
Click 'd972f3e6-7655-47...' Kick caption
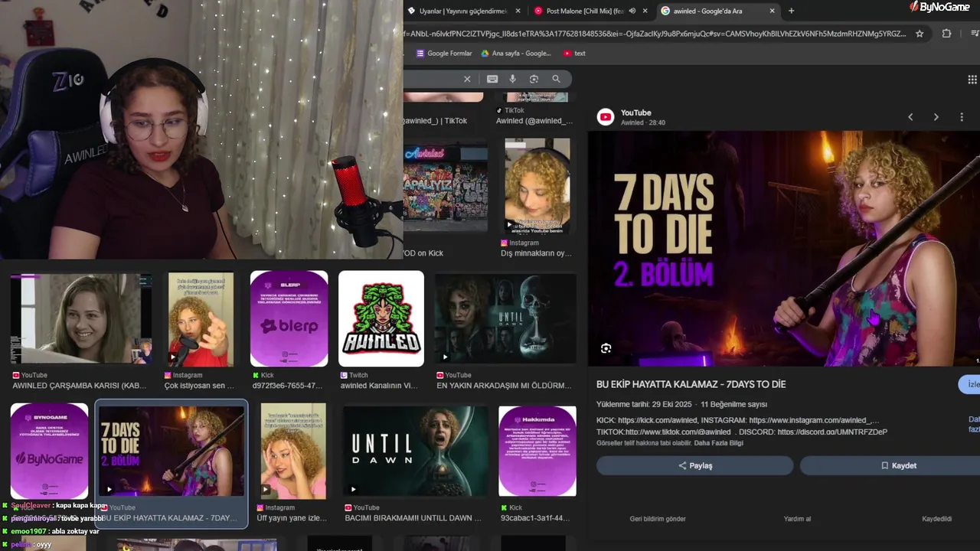coord(287,386)
